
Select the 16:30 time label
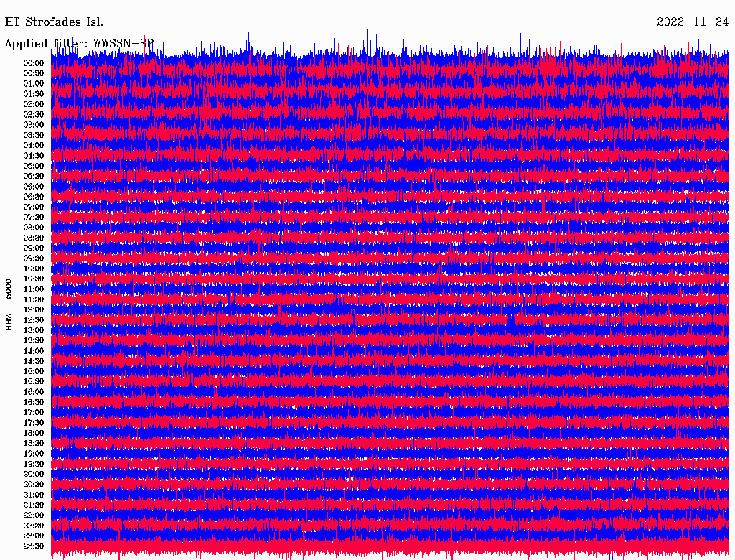click(x=34, y=403)
